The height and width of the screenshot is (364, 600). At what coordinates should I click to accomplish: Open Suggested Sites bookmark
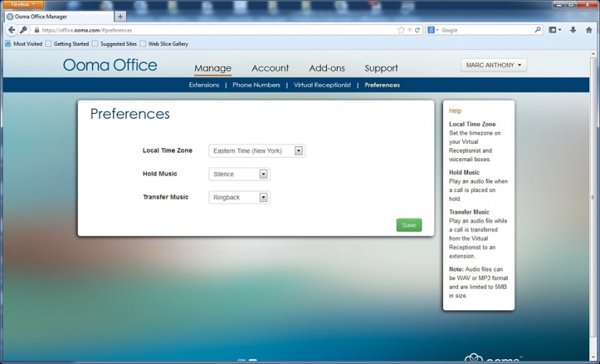pos(115,44)
